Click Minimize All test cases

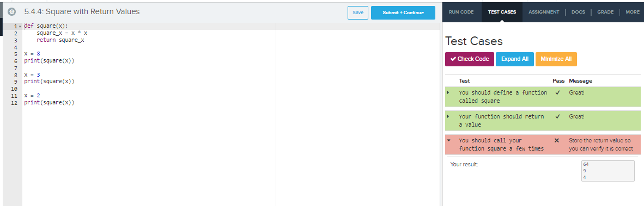(556, 59)
